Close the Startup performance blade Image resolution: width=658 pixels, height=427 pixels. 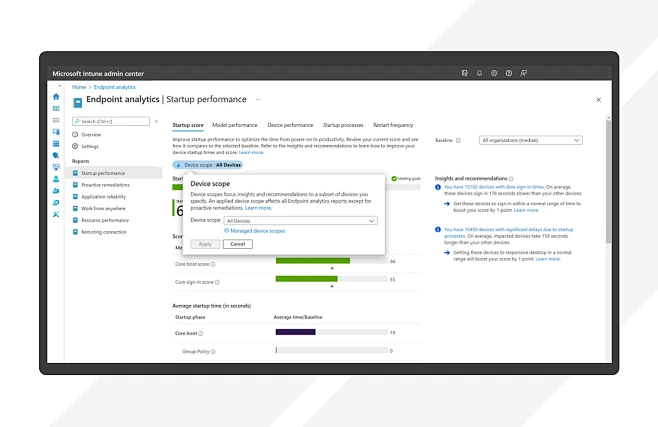pyautogui.click(x=598, y=99)
